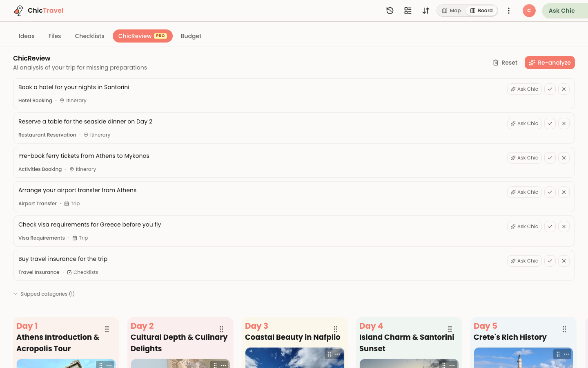The height and width of the screenshot is (368, 588).
Task: Mark seaside dinner reservation as done
Action: coord(550,123)
